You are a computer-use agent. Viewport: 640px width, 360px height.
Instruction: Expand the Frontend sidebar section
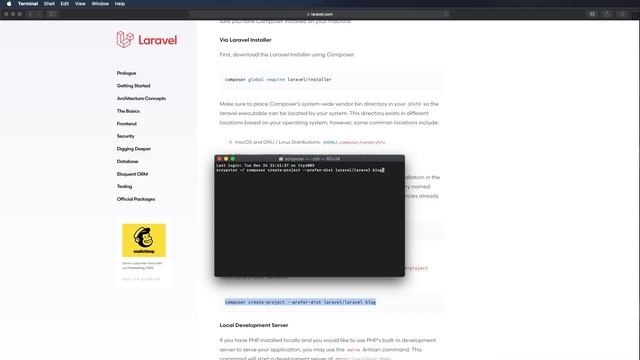127,124
